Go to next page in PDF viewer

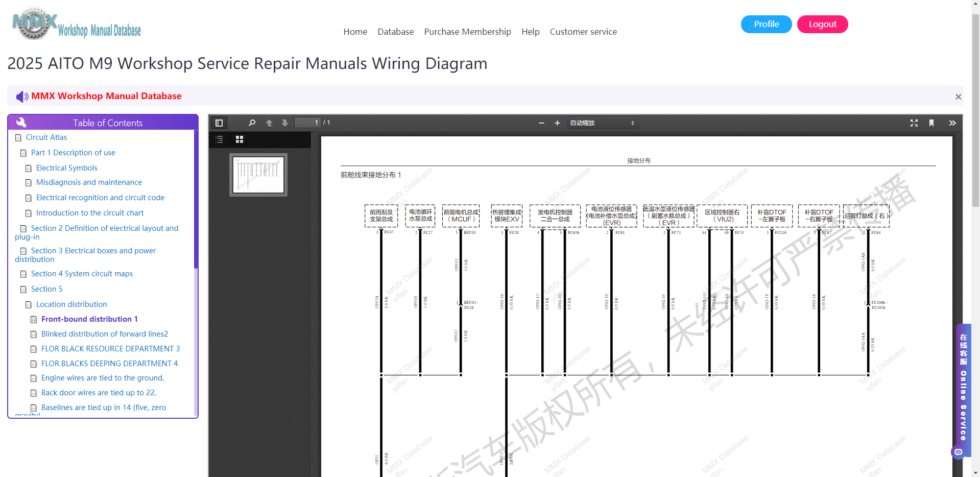(x=285, y=123)
